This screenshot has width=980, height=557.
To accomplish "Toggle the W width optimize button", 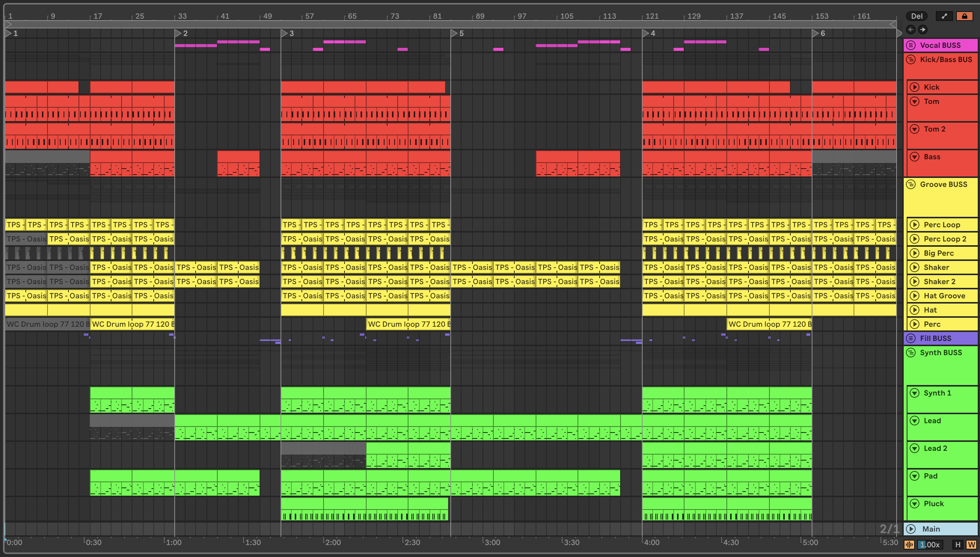I will coord(971,544).
